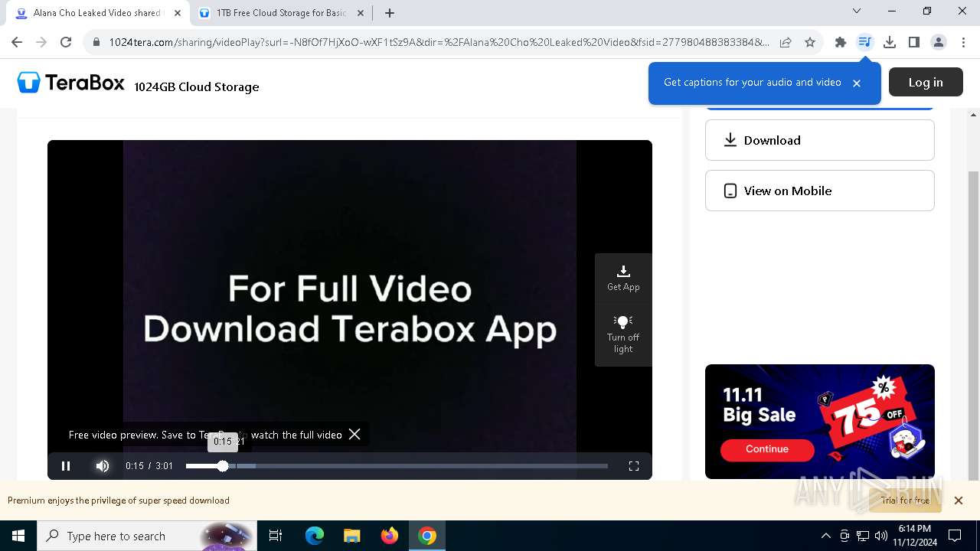This screenshot has height=551, width=980.
Task: Open Chrome downloads icon
Action: click(890, 42)
